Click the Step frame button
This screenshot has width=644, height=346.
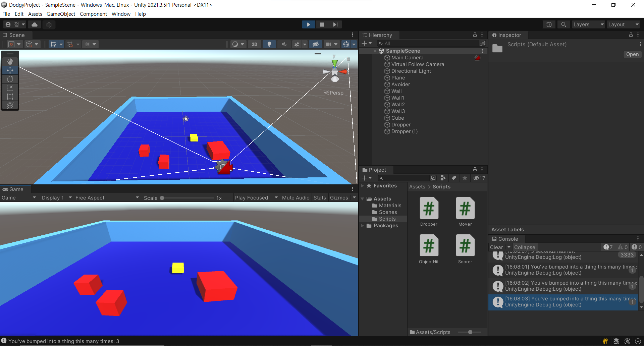click(x=335, y=24)
